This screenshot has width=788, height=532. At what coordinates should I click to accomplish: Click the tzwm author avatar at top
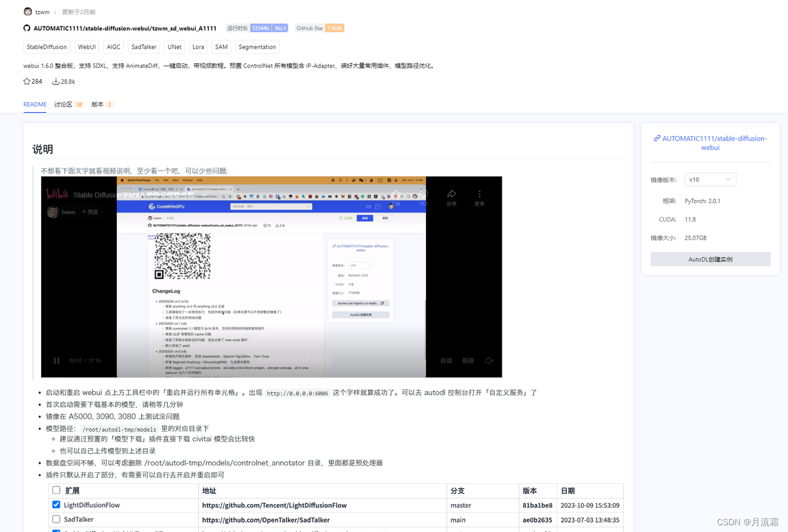pyautogui.click(x=28, y=12)
